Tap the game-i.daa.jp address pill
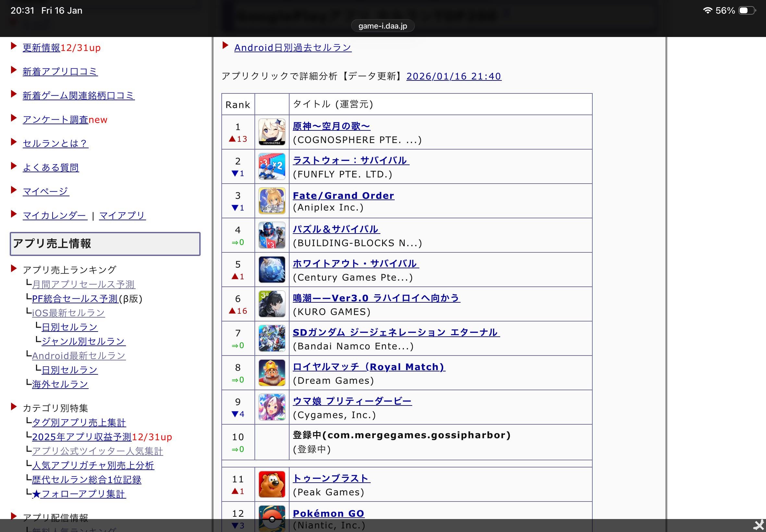 (383, 26)
